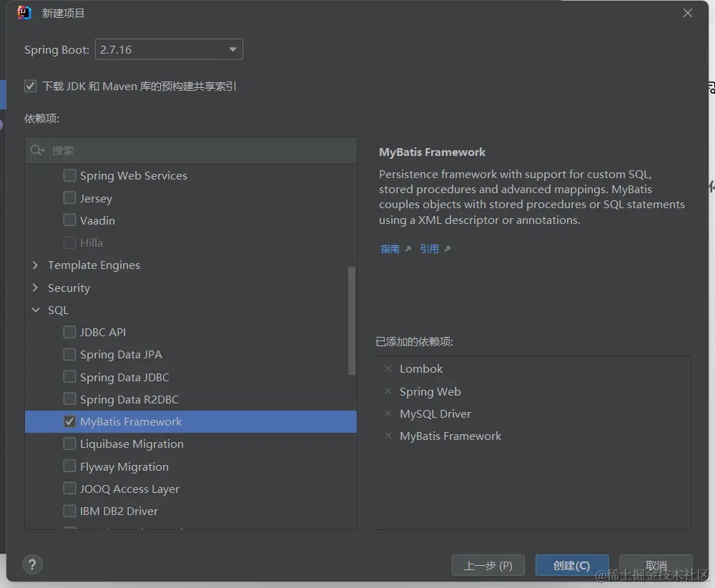This screenshot has width=715, height=588.
Task: Expand the Security category
Action: [35, 288]
